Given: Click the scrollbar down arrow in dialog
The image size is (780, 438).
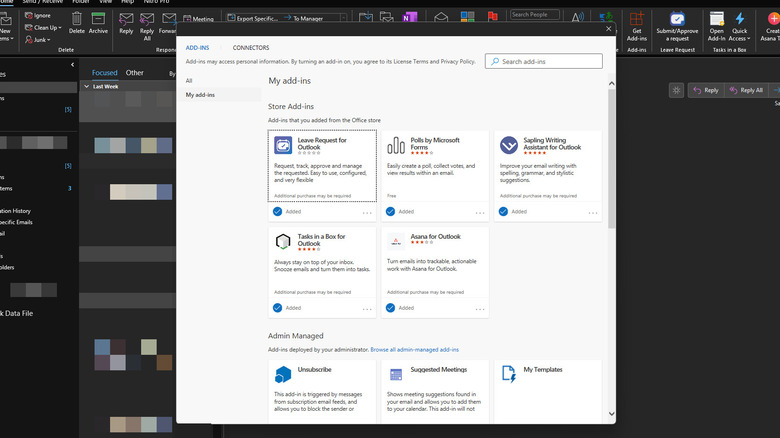Looking at the screenshot, I should pyautogui.click(x=611, y=414).
